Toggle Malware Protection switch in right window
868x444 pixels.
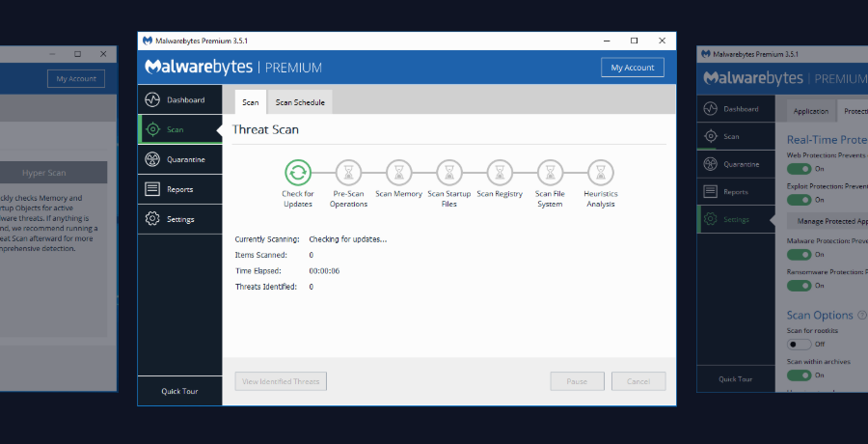click(x=799, y=255)
